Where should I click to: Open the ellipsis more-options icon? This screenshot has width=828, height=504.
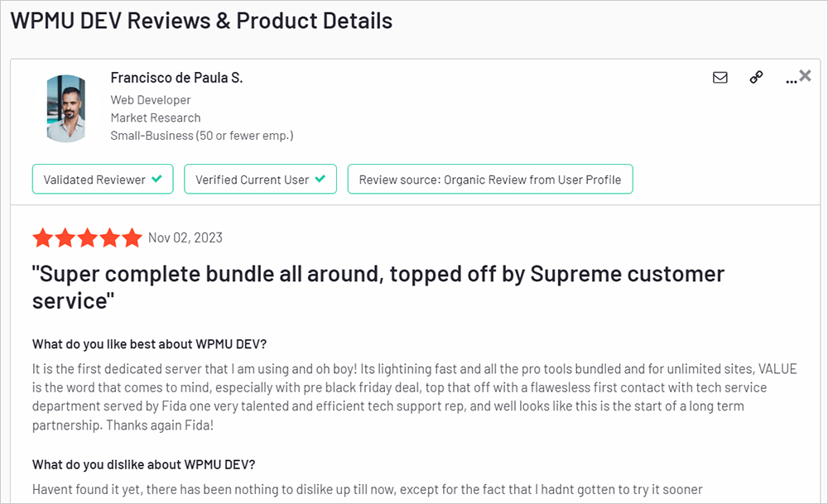(x=789, y=79)
